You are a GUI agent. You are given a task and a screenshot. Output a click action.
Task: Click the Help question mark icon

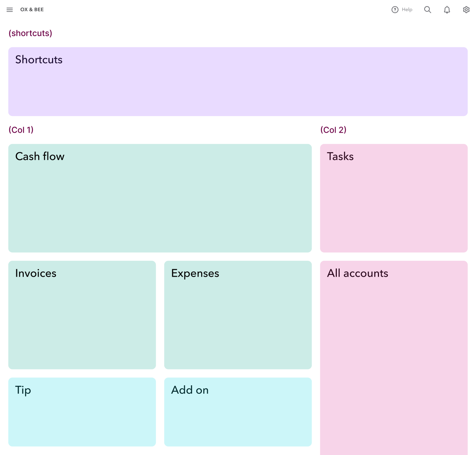click(395, 10)
